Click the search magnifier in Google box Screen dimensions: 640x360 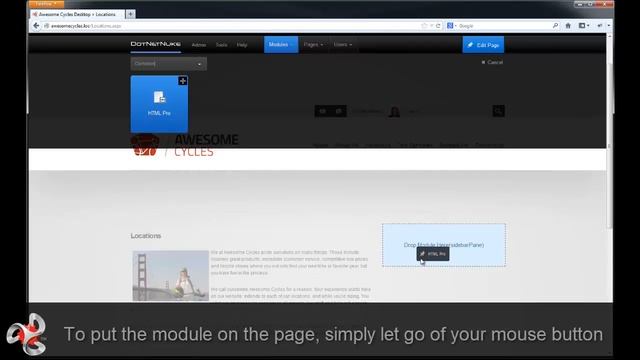(555, 26)
